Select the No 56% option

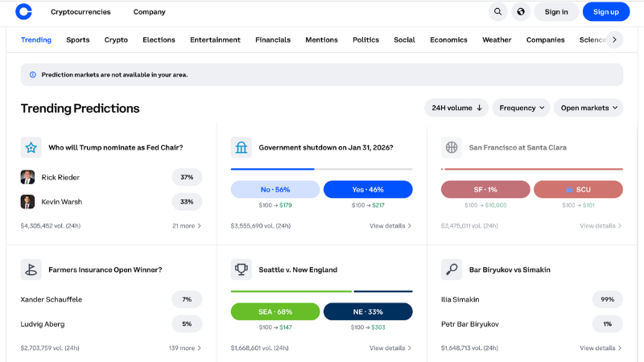pyautogui.click(x=275, y=190)
